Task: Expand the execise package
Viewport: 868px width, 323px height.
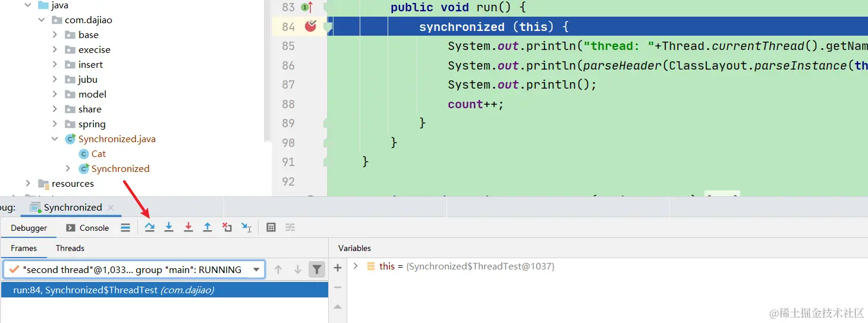Action: coord(55,49)
